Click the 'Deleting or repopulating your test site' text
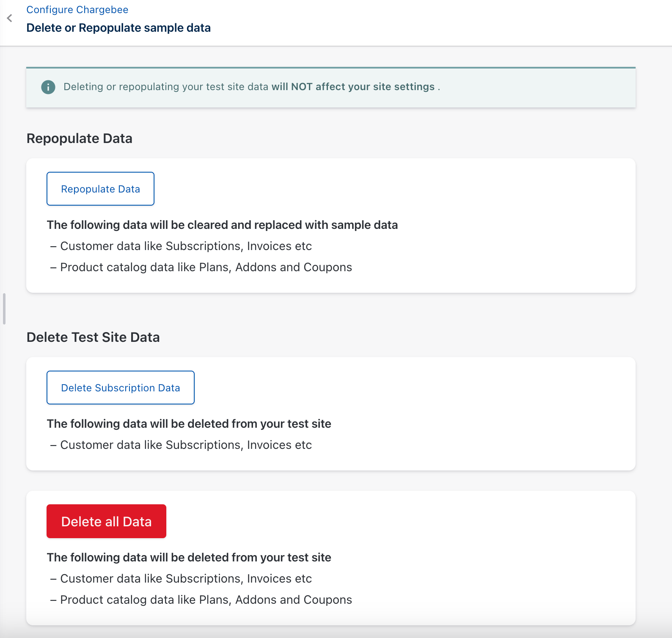 166,87
